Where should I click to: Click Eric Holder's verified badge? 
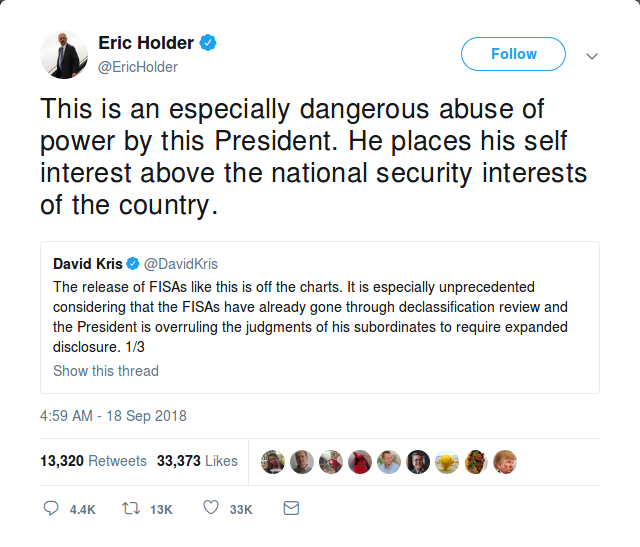pos(209,43)
